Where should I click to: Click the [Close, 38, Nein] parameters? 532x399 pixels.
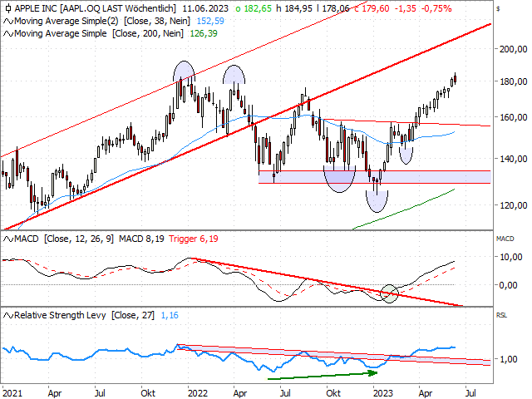click(x=157, y=21)
